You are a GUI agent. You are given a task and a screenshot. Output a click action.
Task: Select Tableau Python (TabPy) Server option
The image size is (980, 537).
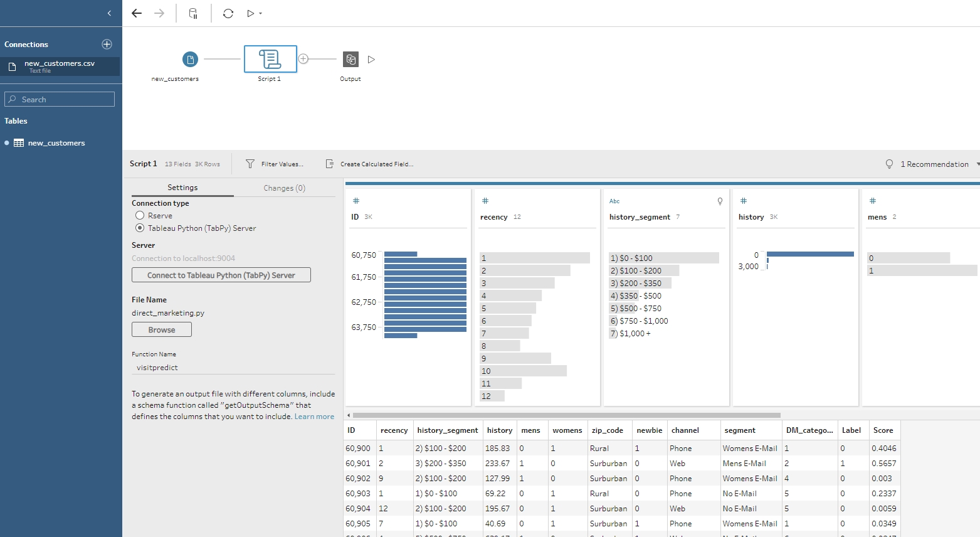[x=140, y=228]
